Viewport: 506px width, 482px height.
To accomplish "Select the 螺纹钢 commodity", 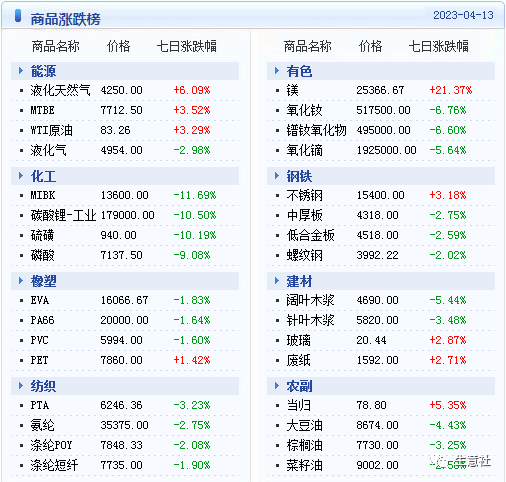I will [x=304, y=255].
